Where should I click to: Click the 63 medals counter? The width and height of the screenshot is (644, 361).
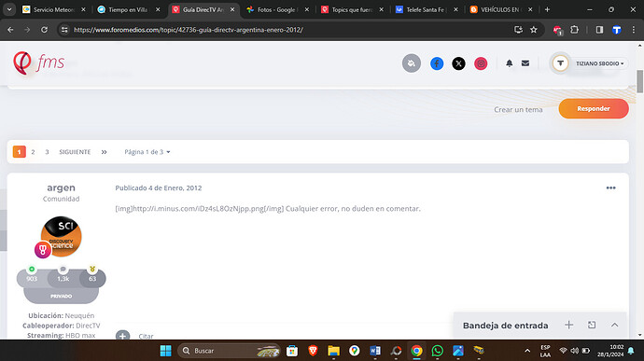[92, 279]
